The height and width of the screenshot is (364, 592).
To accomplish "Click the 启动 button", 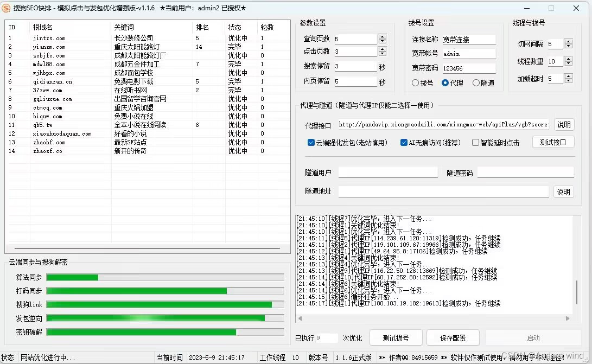I will (533, 338).
